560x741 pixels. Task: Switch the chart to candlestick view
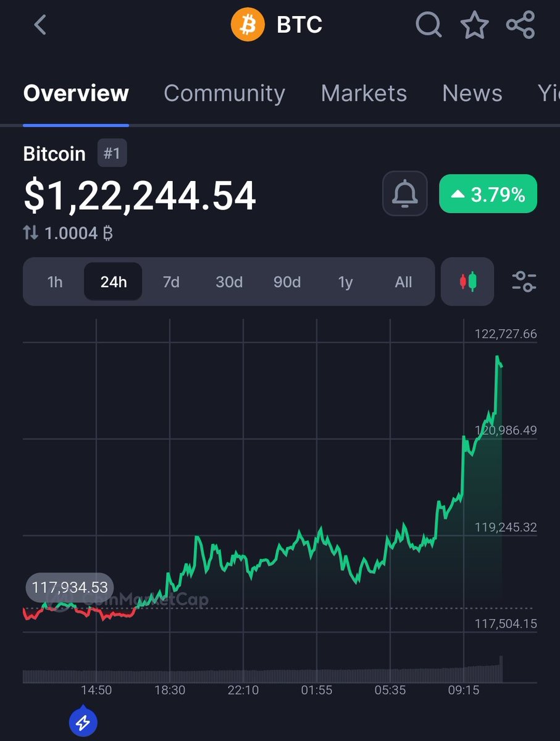click(467, 282)
